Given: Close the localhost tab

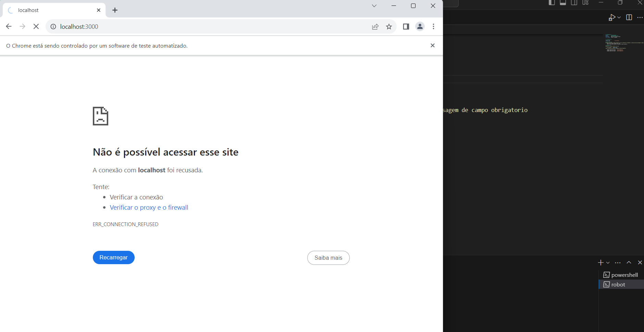Looking at the screenshot, I should 99,10.
